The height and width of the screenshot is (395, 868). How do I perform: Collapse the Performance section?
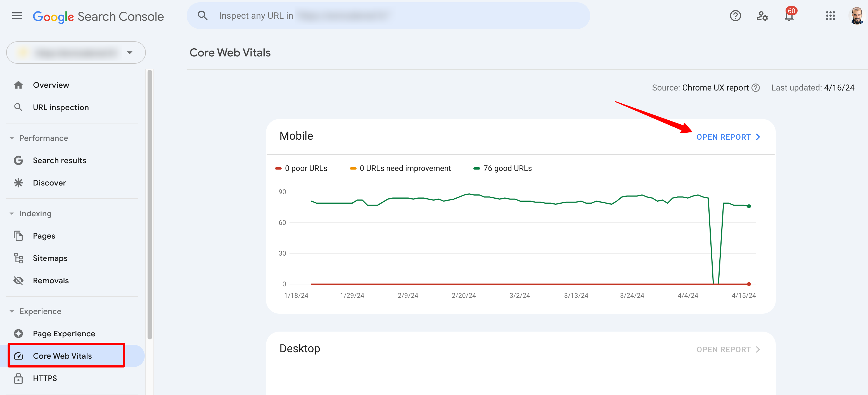(x=12, y=138)
